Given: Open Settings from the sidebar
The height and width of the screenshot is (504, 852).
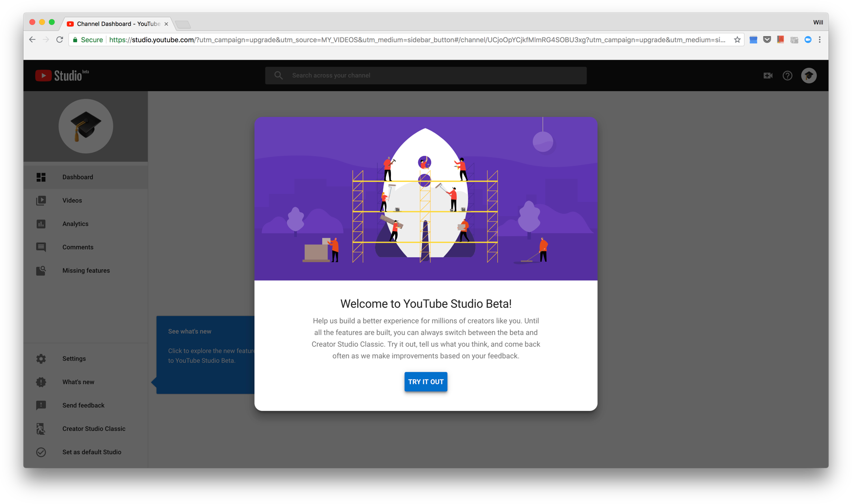Looking at the screenshot, I should pyautogui.click(x=86, y=359).
